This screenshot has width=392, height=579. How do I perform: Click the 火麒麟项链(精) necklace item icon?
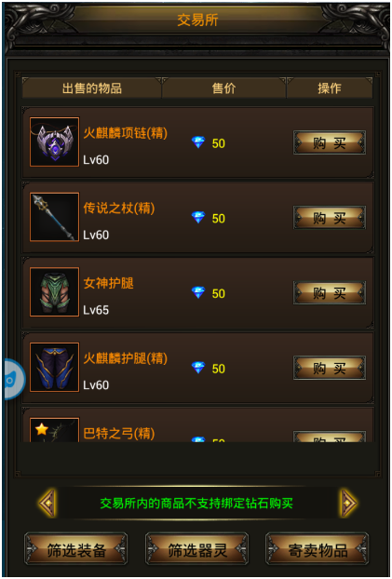tap(54, 141)
